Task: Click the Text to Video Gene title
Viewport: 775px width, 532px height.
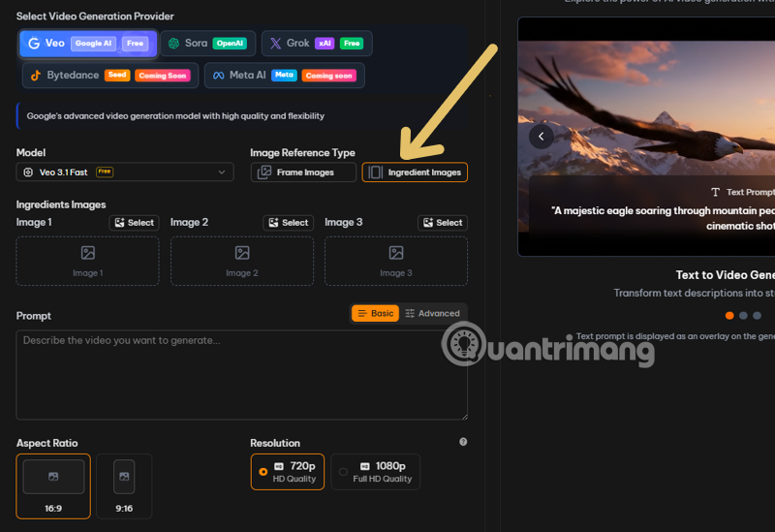Action: (725, 275)
